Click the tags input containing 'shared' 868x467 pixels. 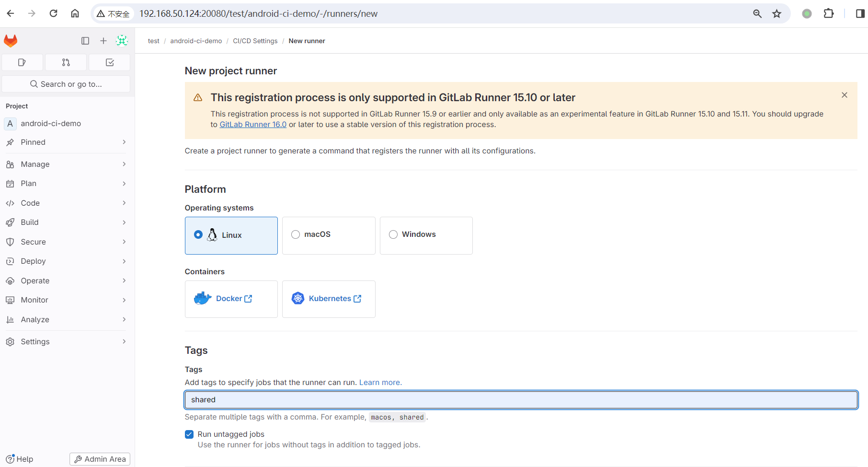tap(431, 399)
